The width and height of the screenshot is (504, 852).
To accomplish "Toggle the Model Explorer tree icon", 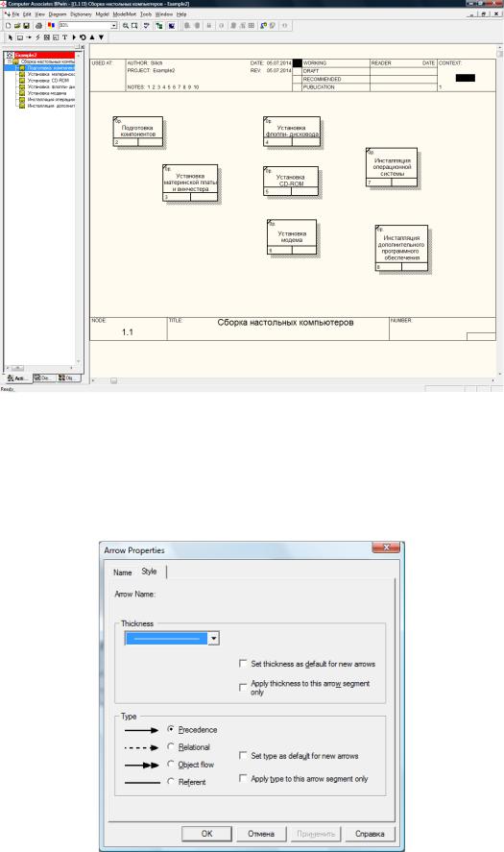I will pyautogui.click(x=159, y=26).
